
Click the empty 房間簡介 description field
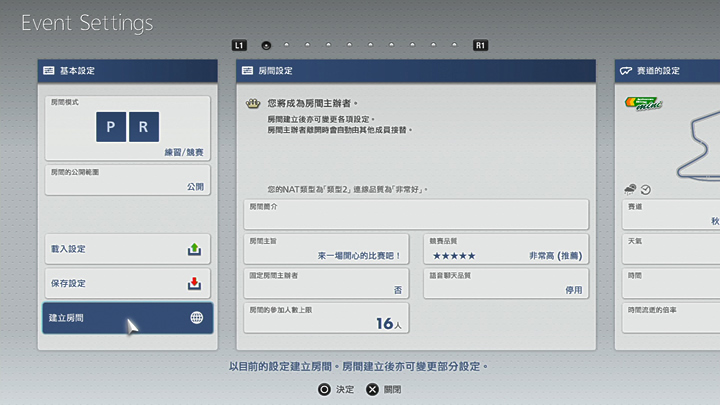[x=416, y=214]
